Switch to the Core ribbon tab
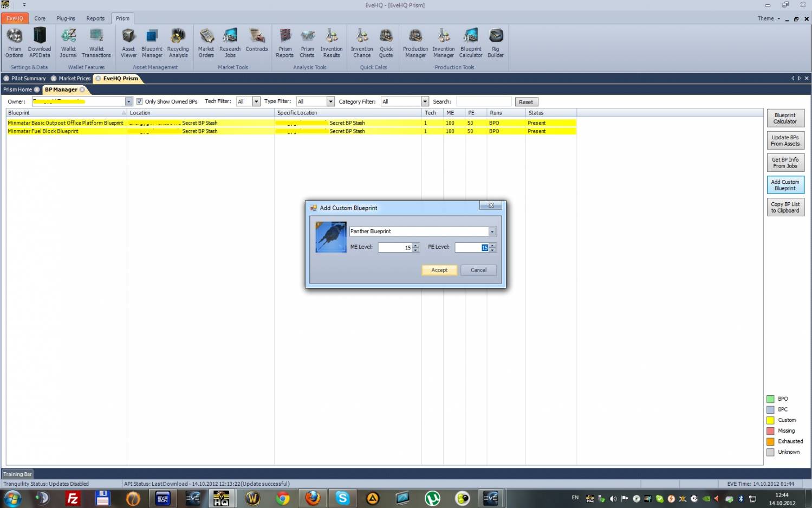Viewport: 812px width, 508px height. pos(40,18)
